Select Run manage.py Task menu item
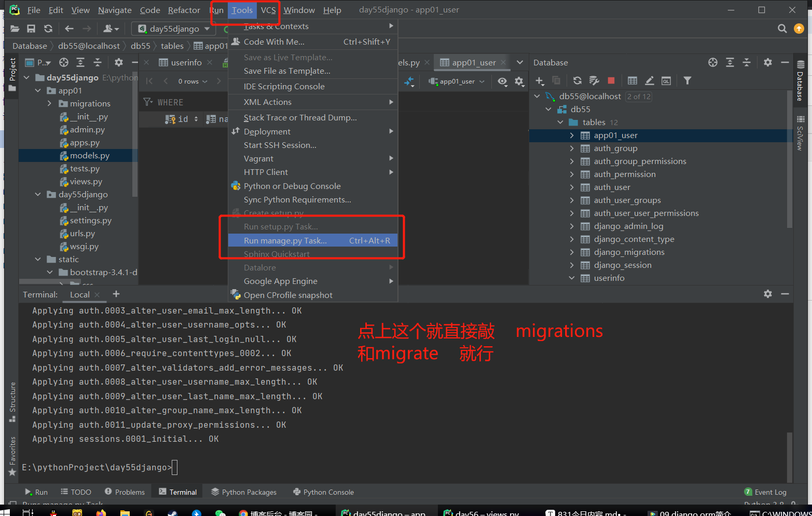 [x=313, y=240]
